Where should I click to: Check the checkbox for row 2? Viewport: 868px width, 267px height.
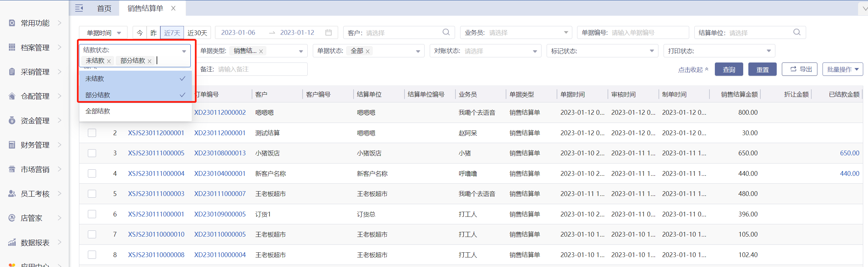click(x=92, y=133)
